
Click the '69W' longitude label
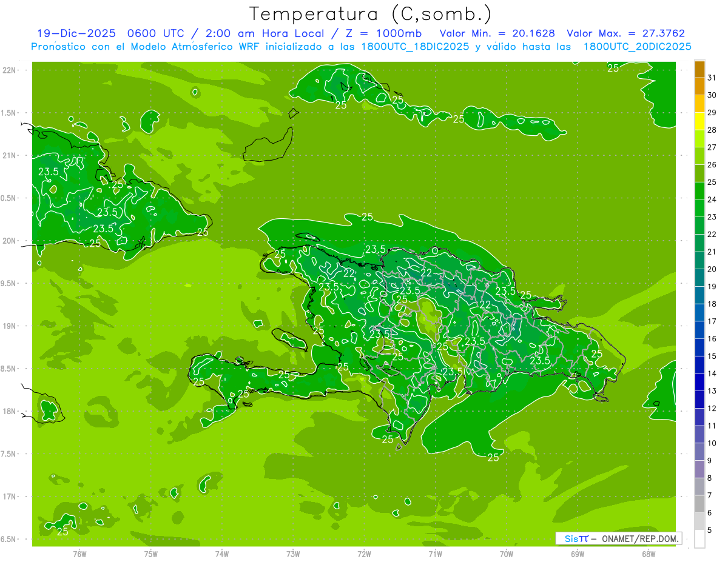coord(578,554)
